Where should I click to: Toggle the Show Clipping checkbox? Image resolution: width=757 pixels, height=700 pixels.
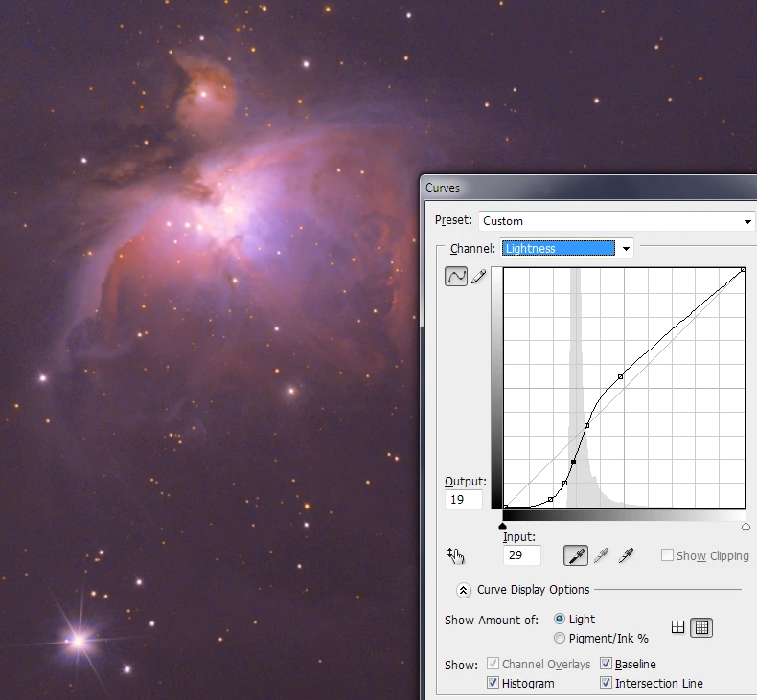pyautogui.click(x=668, y=555)
